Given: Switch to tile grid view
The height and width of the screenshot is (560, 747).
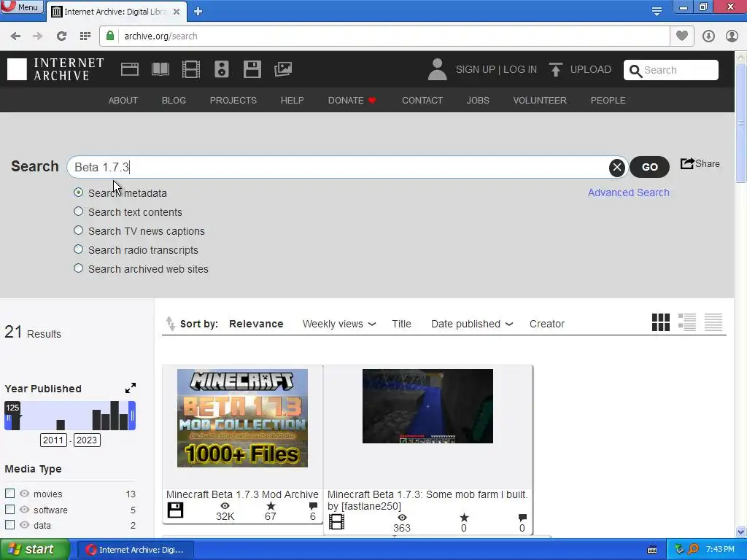Looking at the screenshot, I should pos(661,322).
